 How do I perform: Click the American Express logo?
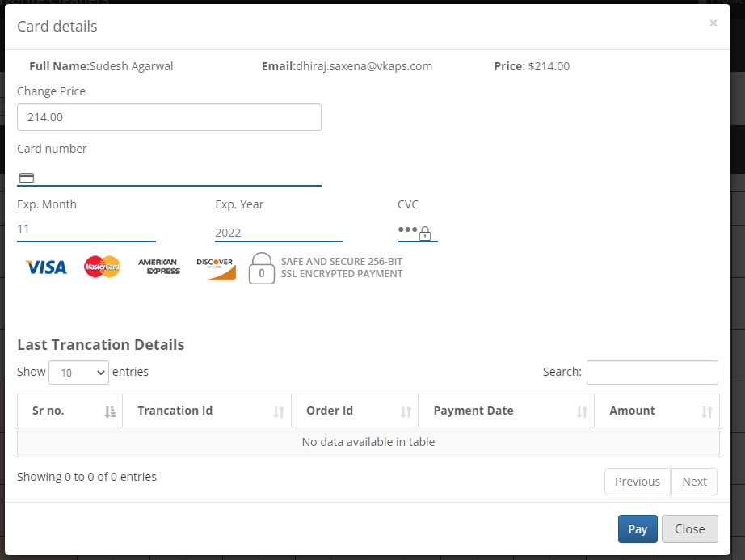[x=158, y=267]
